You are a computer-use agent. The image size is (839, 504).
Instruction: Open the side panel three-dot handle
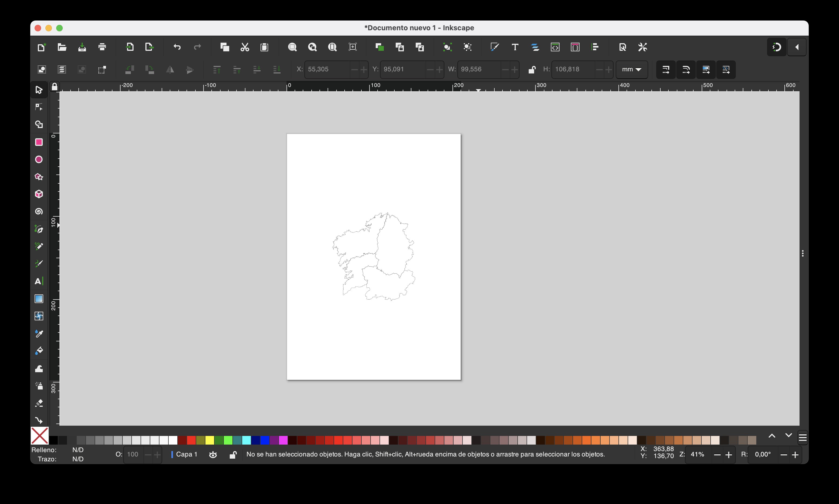(803, 253)
